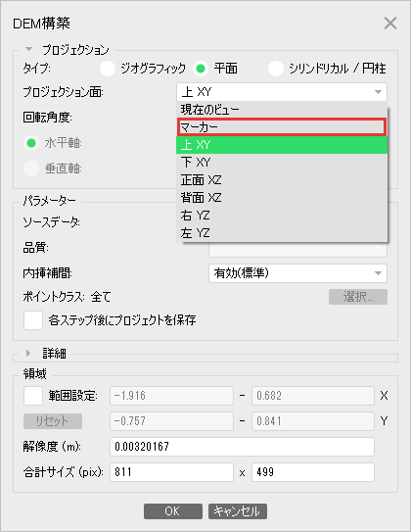Click the X maximum field 0.682
This screenshot has height=532, width=411.
(313, 396)
